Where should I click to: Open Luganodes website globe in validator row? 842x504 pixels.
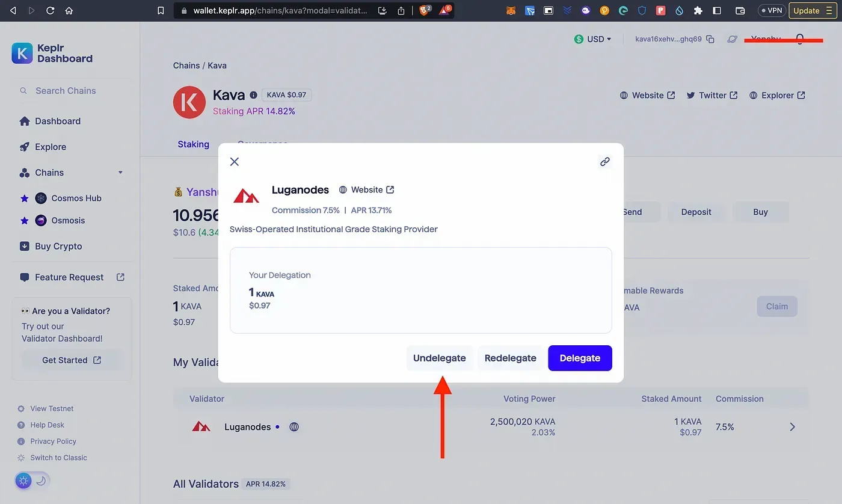pos(294,427)
